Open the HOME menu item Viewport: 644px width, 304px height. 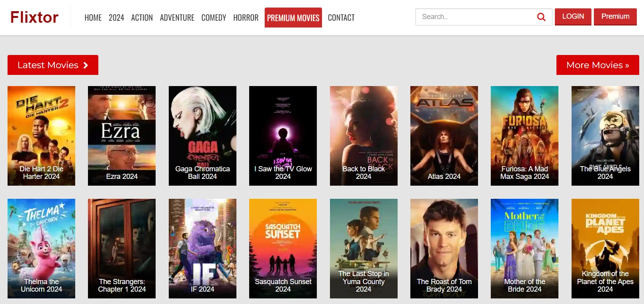point(93,18)
